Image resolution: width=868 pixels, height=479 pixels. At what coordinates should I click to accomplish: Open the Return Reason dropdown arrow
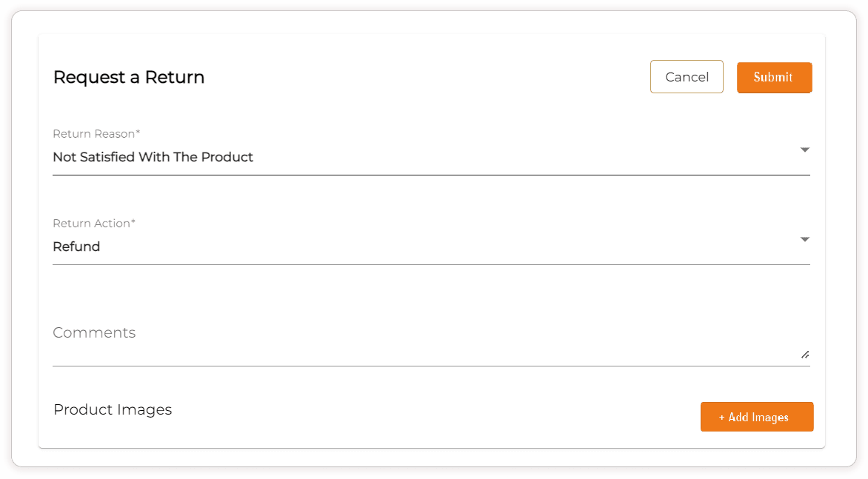(805, 150)
